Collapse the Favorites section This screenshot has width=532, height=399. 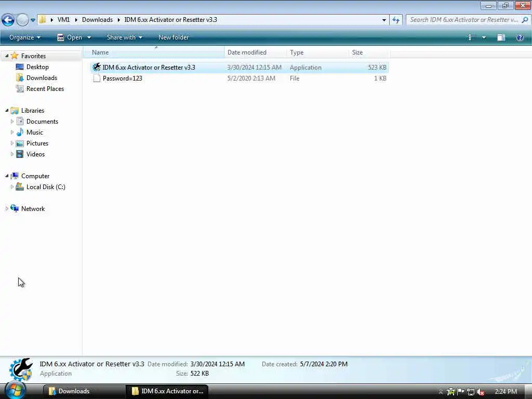6,56
